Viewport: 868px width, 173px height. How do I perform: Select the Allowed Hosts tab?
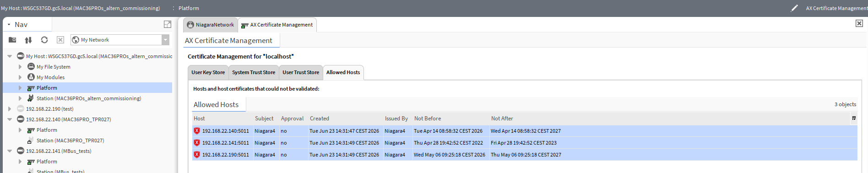click(343, 72)
